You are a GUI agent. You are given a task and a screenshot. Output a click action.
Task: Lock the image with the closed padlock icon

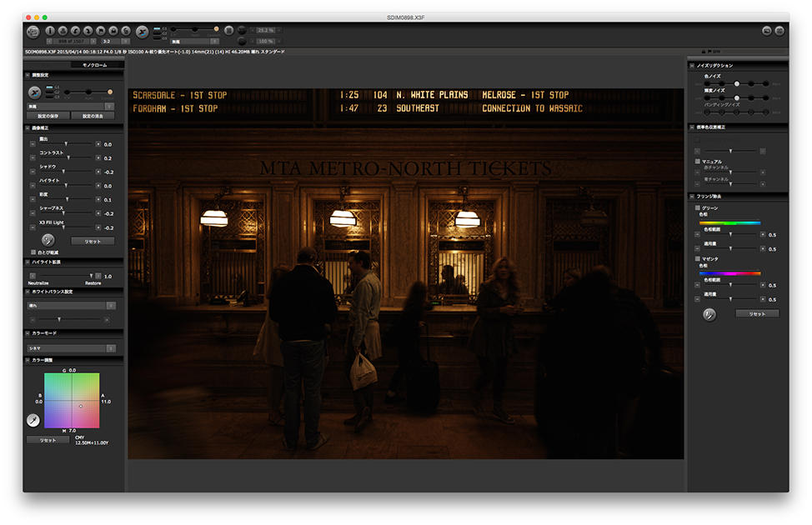click(113, 31)
